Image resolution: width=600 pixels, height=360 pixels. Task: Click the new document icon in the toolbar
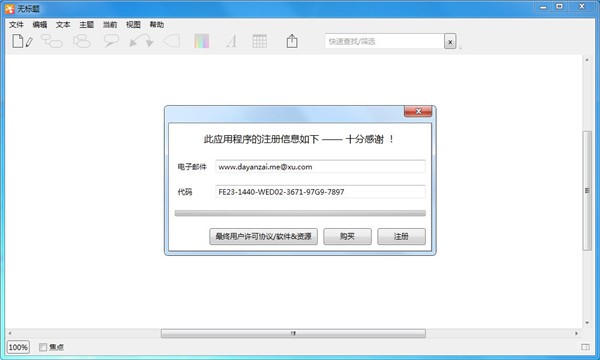[17, 41]
